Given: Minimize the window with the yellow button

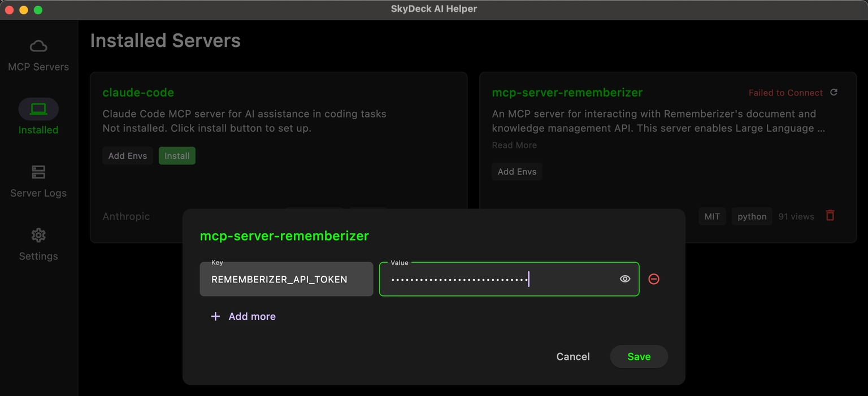Looking at the screenshot, I should 24,10.
